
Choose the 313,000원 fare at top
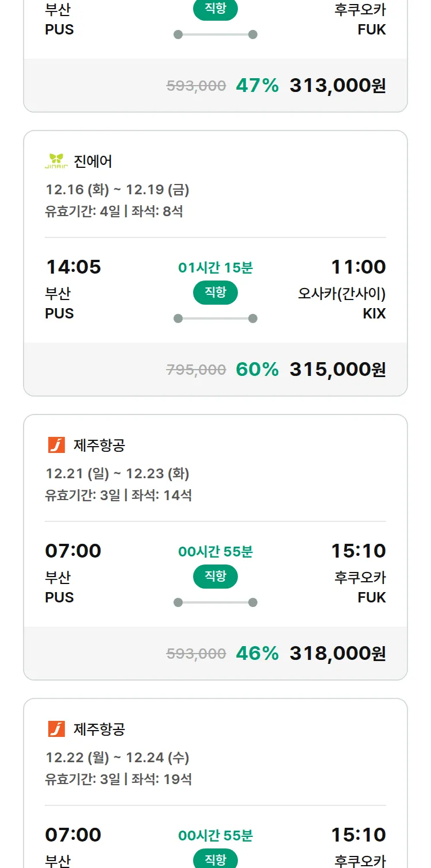[x=337, y=85]
